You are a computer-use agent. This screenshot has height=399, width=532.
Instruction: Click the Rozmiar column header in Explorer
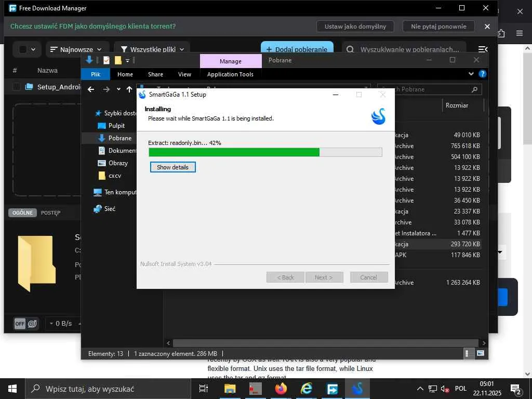click(457, 105)
